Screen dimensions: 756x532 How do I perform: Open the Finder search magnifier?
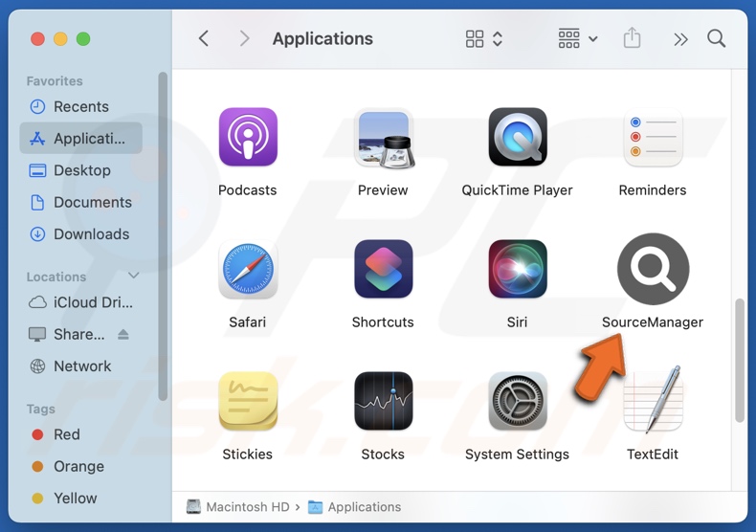(x=717, y=38)
